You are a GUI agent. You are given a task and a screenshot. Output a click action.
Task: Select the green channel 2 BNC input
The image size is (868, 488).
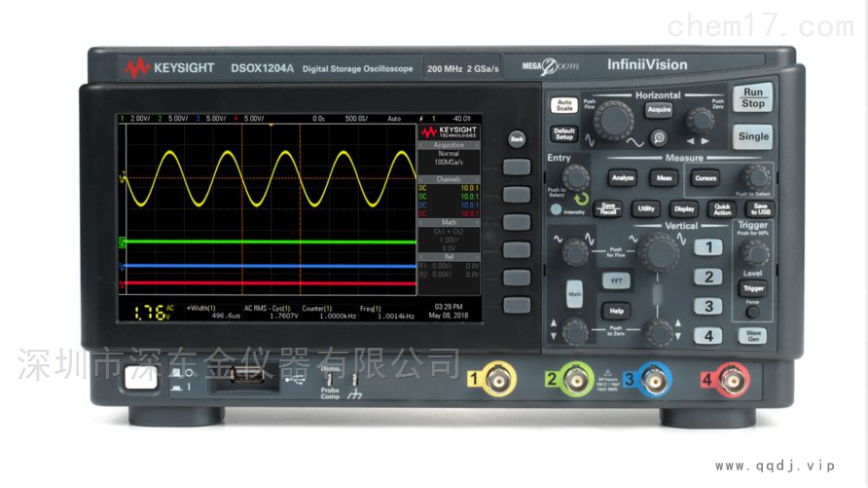point(576,380)
